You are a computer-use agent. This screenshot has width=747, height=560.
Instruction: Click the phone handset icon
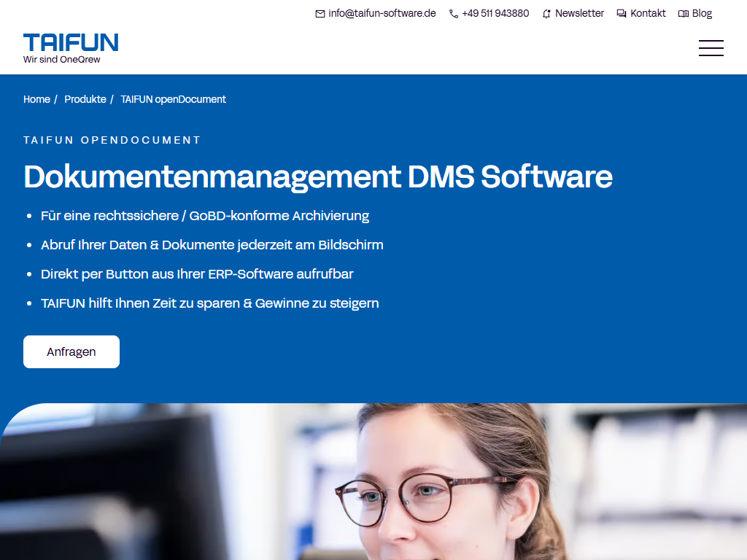pos(454,14)
